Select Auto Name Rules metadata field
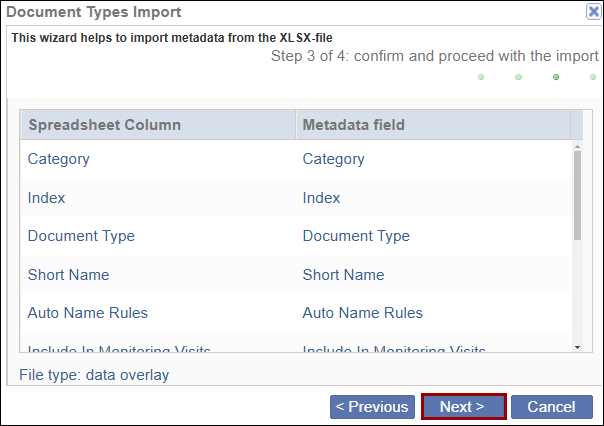 point(362,313)
